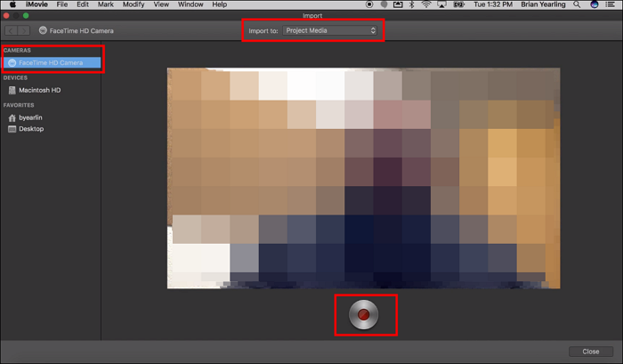This screenshot has height=364, width=623.
Task: Open the Import to Project Media dropdown
Action: tap(330, 30)
